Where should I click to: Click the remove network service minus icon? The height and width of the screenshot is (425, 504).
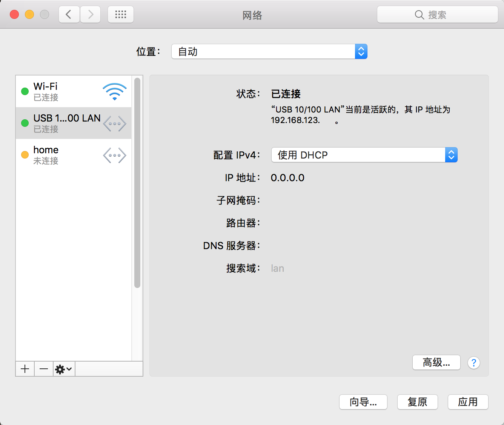(43, 369)
